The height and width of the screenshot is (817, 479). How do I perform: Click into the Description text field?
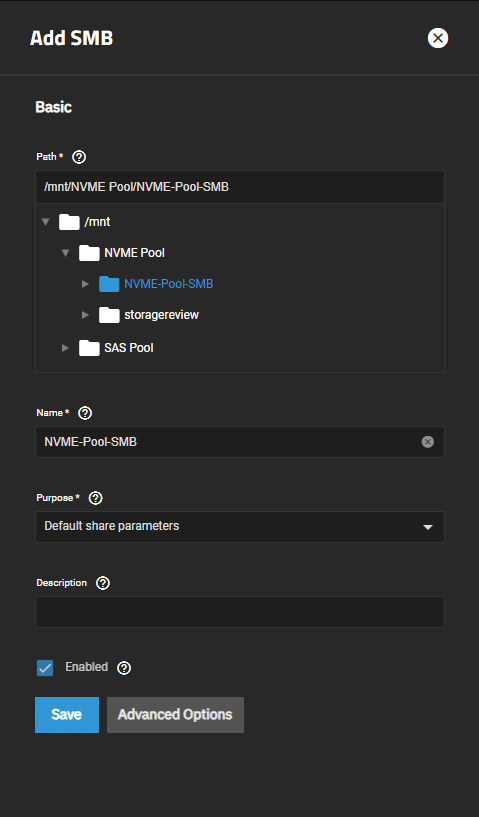240,612
